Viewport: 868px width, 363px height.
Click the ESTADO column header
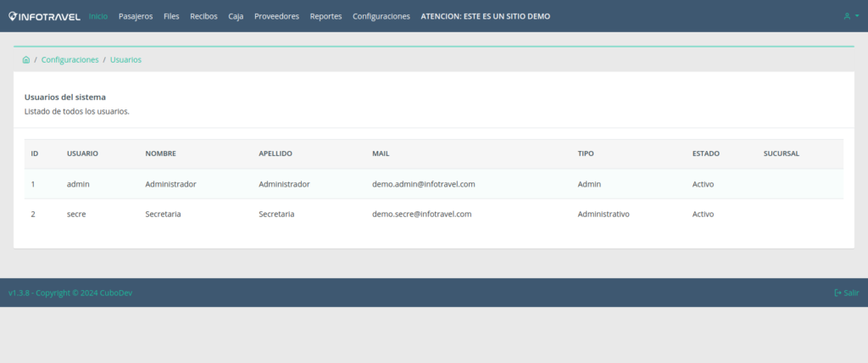(706, 154)
